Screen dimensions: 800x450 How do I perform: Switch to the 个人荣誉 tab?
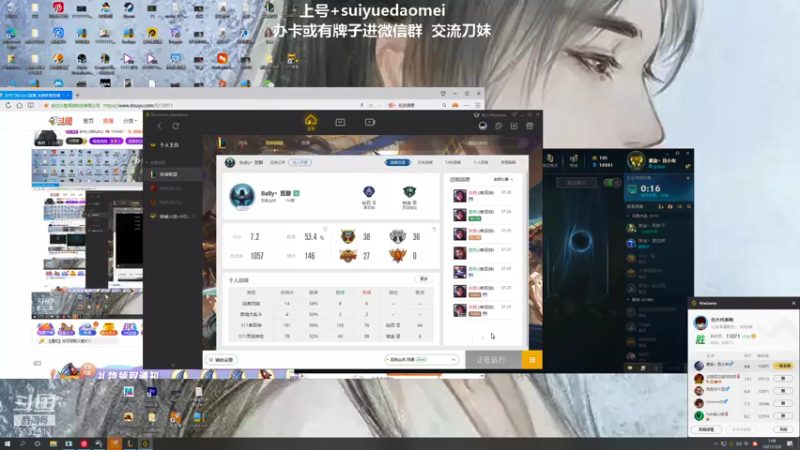(480, 163)
